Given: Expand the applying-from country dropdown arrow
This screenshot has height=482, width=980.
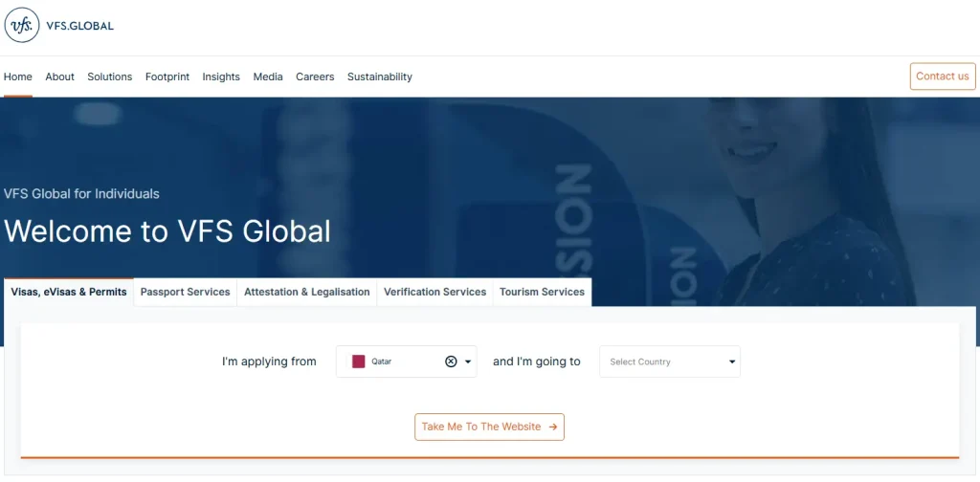Looking at the screenshot, I should point(468,361).
